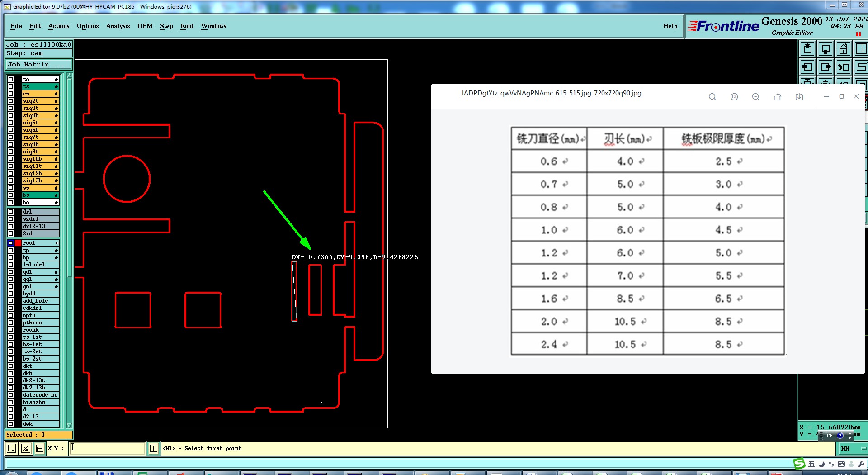Rotate the picture in the image viewer
The height and width of the screenshot is (475, 868).
(x=778, y=97)
